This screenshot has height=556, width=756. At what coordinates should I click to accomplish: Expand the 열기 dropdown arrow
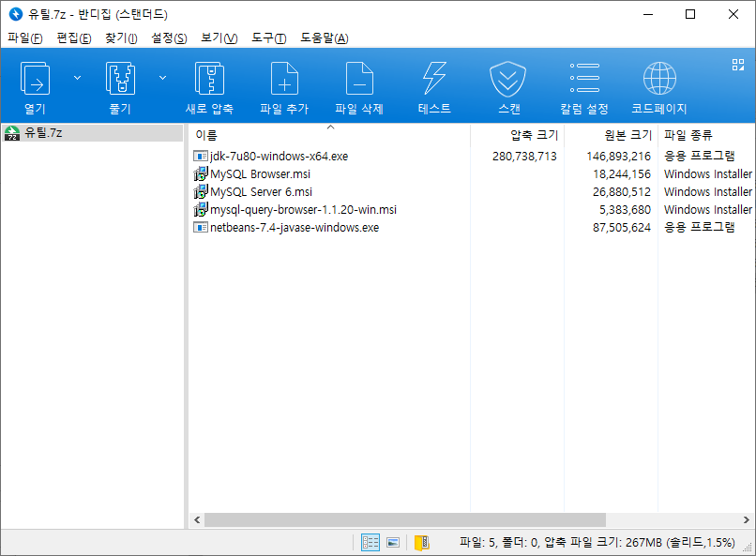click(x=77, y=78)
